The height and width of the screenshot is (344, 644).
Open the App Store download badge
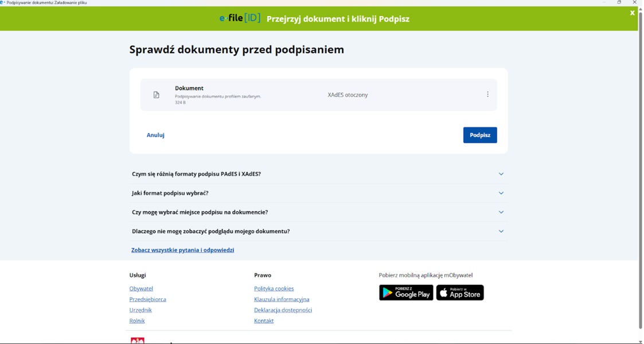coord(460,293)
